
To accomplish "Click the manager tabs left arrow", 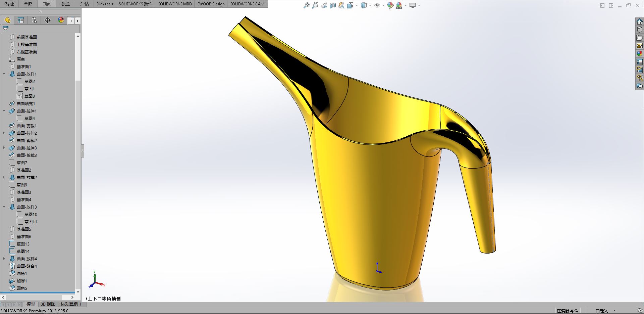I will (71, 21).
